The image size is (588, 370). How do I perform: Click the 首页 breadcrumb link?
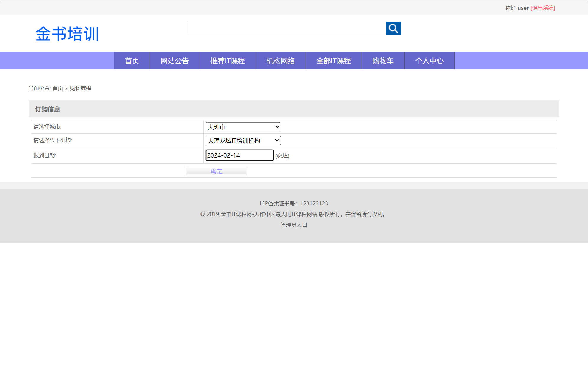click(58, 88)
